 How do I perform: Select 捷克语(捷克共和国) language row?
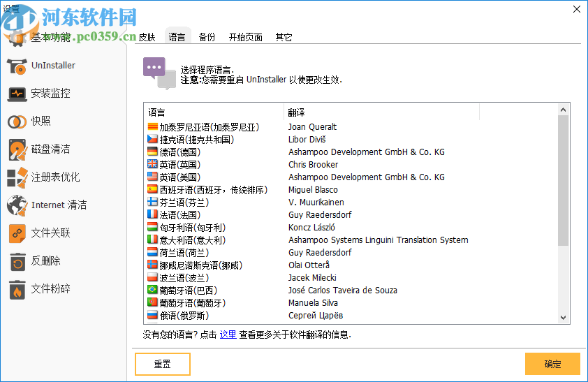[x=351, y=140]
